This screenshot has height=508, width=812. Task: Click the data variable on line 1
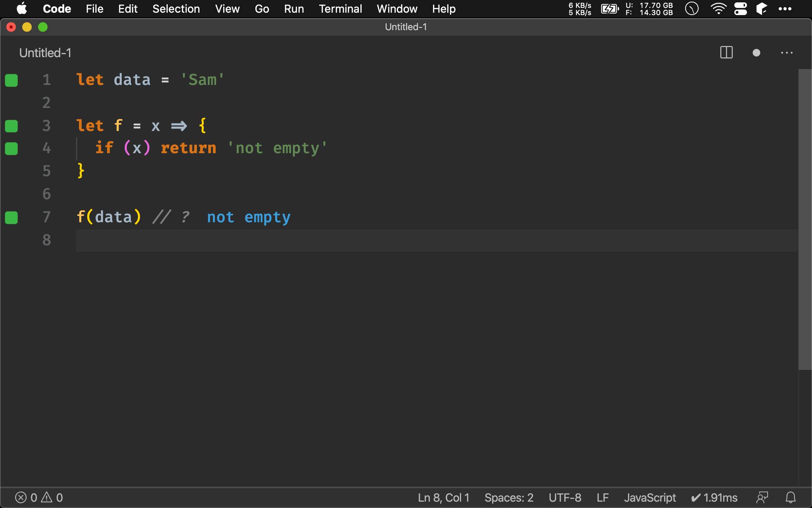tap(132, 80)
